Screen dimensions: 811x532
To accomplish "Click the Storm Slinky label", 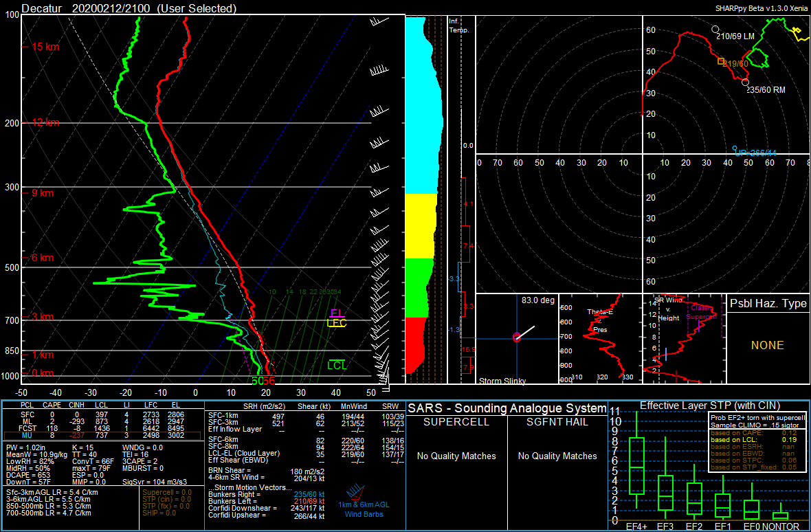I will pos(504,381).
